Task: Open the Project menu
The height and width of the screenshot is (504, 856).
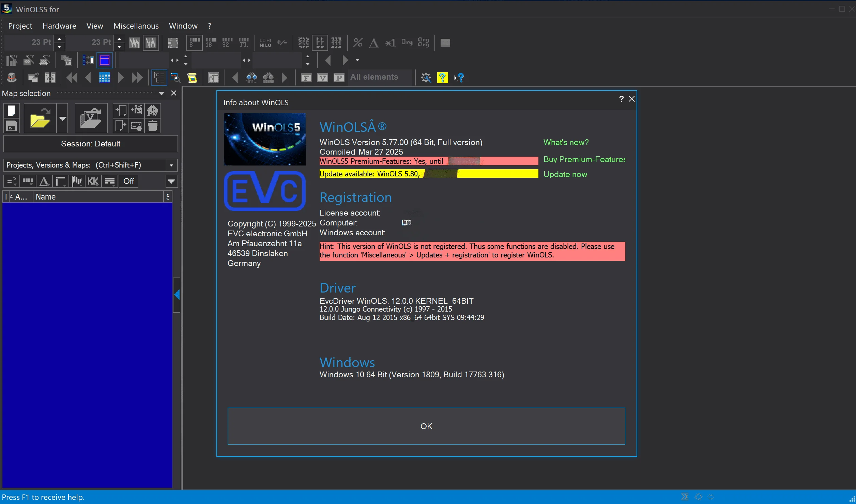Action: click(20, 26)
